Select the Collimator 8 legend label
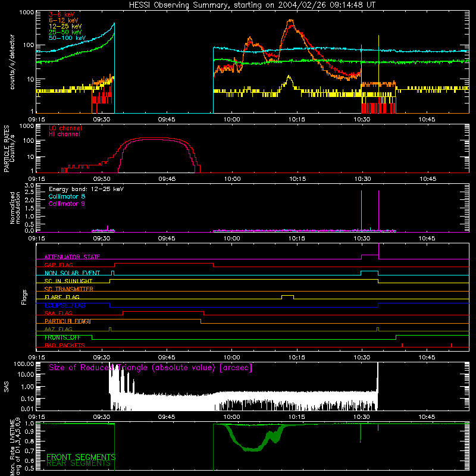Image resolution: width=476 pixels, height=476 pixels. tap(67, 196)
